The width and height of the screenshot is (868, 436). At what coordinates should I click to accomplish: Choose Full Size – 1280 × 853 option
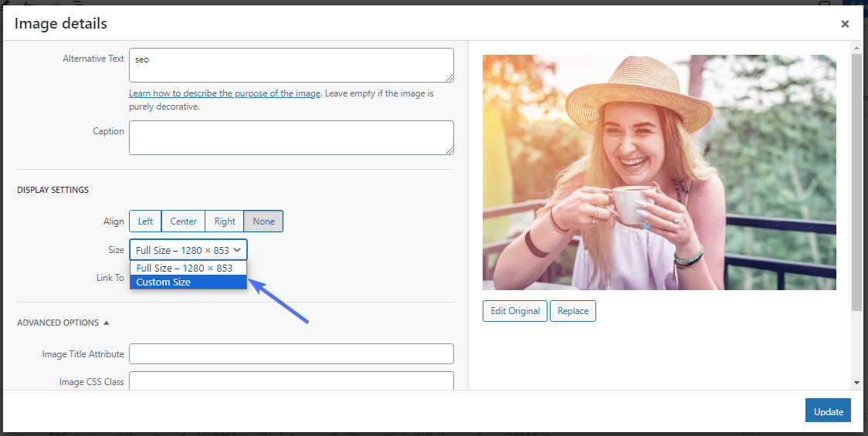pos(188,268)
